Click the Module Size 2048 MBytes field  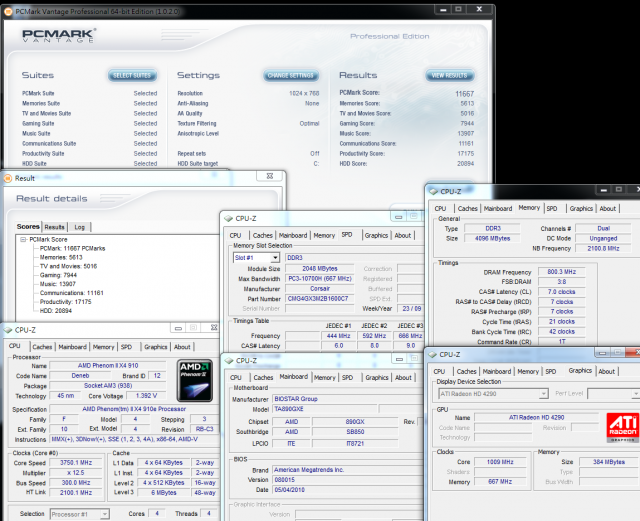[x=320, y=269]
